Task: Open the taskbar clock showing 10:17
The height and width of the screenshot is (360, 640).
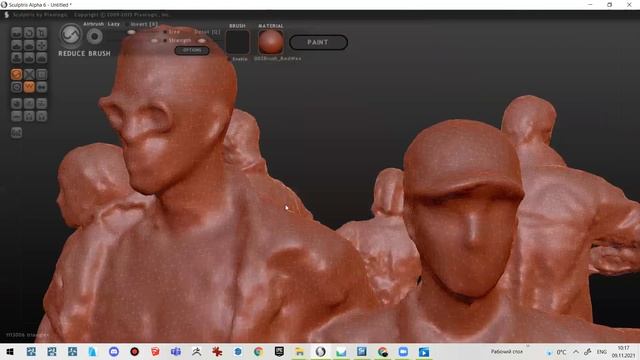Action: [x=623, y=352]
